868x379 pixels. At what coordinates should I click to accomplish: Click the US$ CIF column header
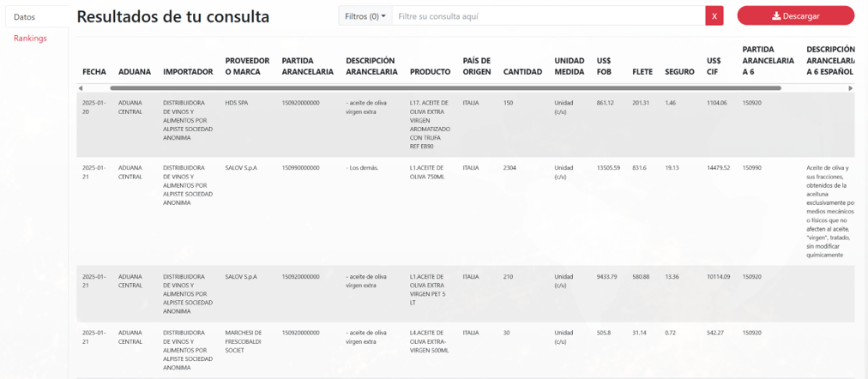(x=714, y=66)
